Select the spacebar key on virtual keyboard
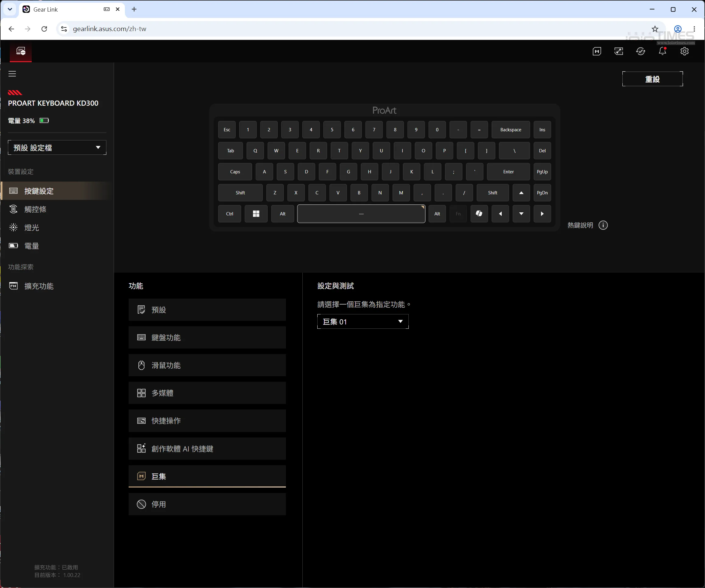Viewport: 705px width, 588px height. (x=361, y=214)
